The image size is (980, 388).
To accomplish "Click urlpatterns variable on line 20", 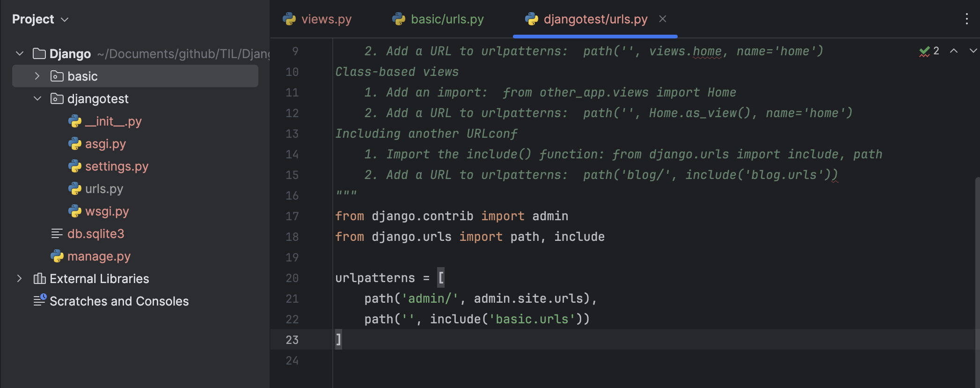I will tap(375, 278).
